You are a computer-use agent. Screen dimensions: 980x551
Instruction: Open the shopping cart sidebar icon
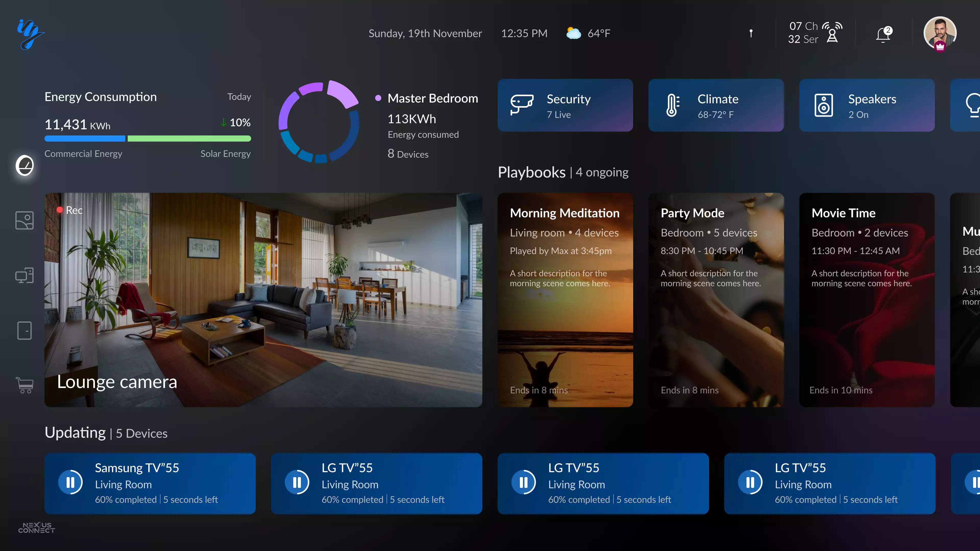(25, 385)
